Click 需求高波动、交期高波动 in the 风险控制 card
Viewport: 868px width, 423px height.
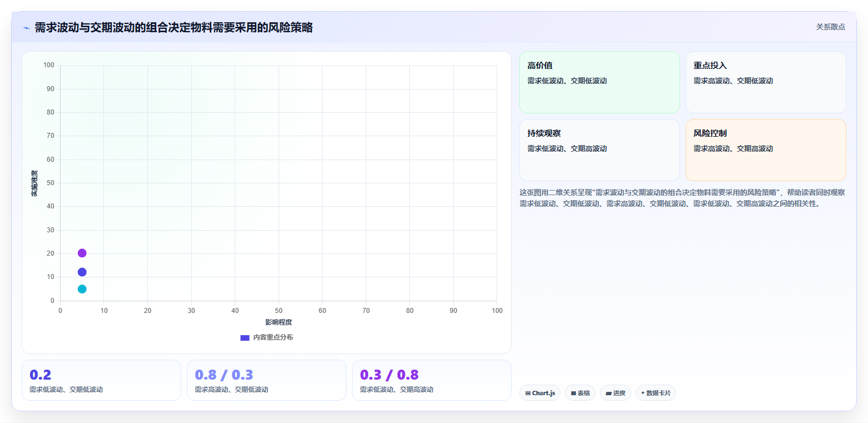coord(733,149)
